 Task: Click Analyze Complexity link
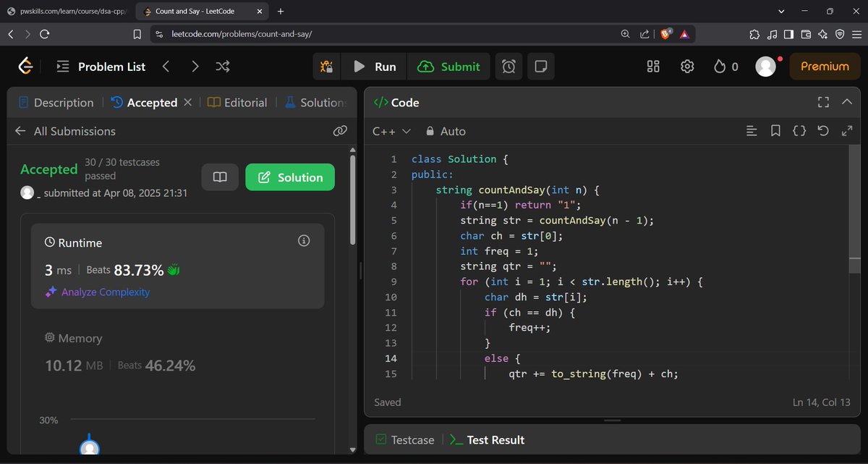coord(98,292)
